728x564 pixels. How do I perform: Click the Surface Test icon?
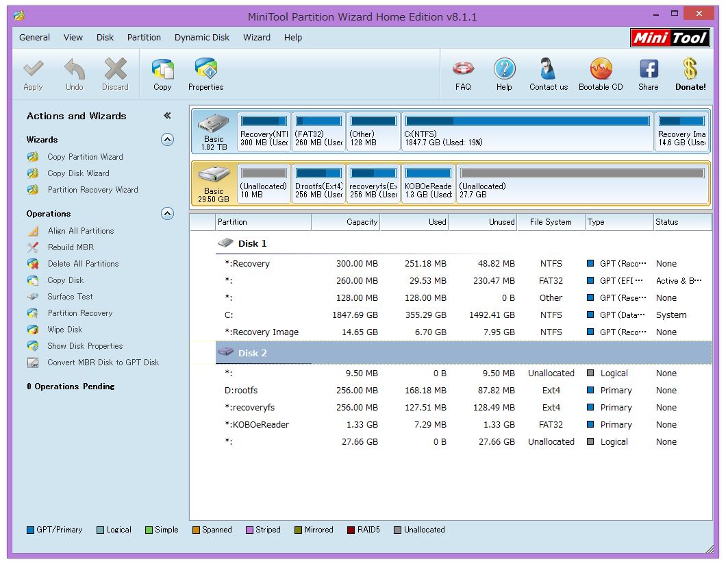pos(33,297)
